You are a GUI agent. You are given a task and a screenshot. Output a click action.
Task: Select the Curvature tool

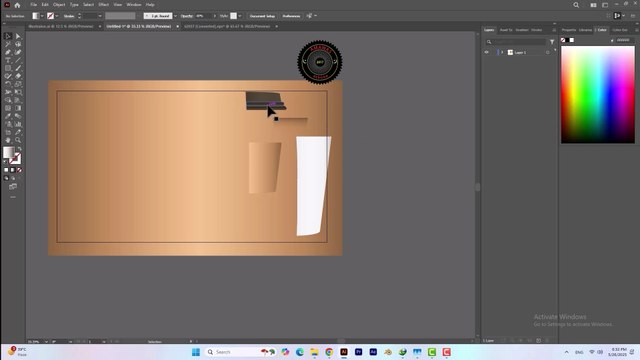pyautogui.click(x=18, y=52)
